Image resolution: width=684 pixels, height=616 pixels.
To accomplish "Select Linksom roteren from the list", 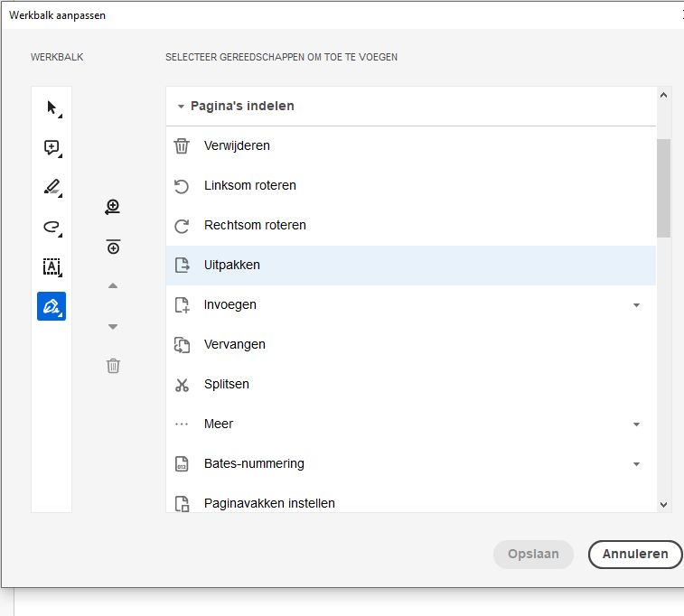I will tap(249, 185).
